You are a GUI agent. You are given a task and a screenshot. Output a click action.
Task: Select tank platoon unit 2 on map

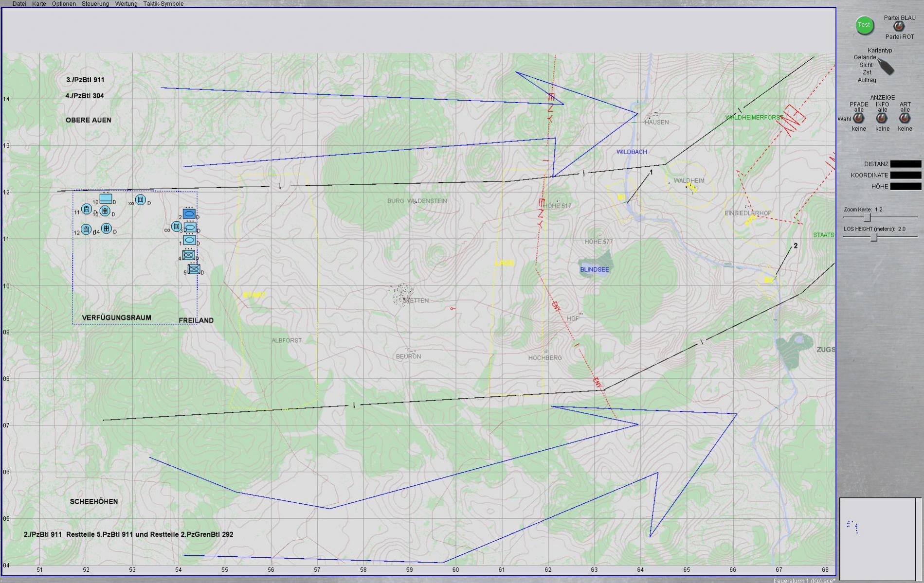pyautogui.click(x=189, y=214)
